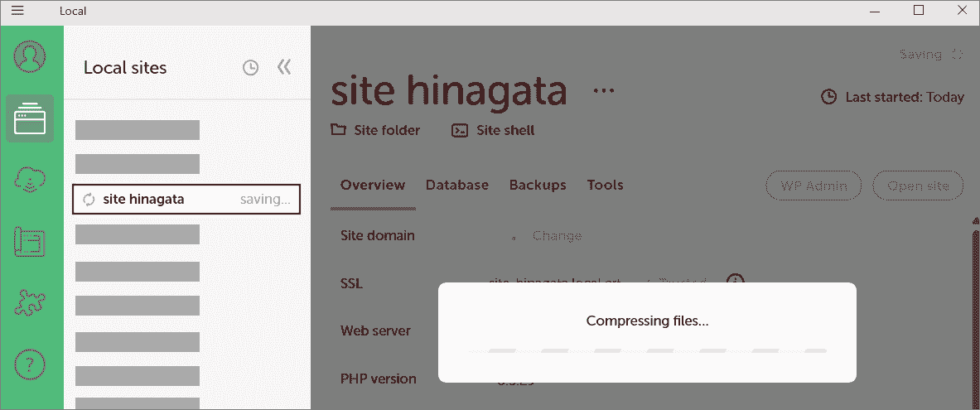
Task: Click the Site domain label
Action: coord(378,235)
